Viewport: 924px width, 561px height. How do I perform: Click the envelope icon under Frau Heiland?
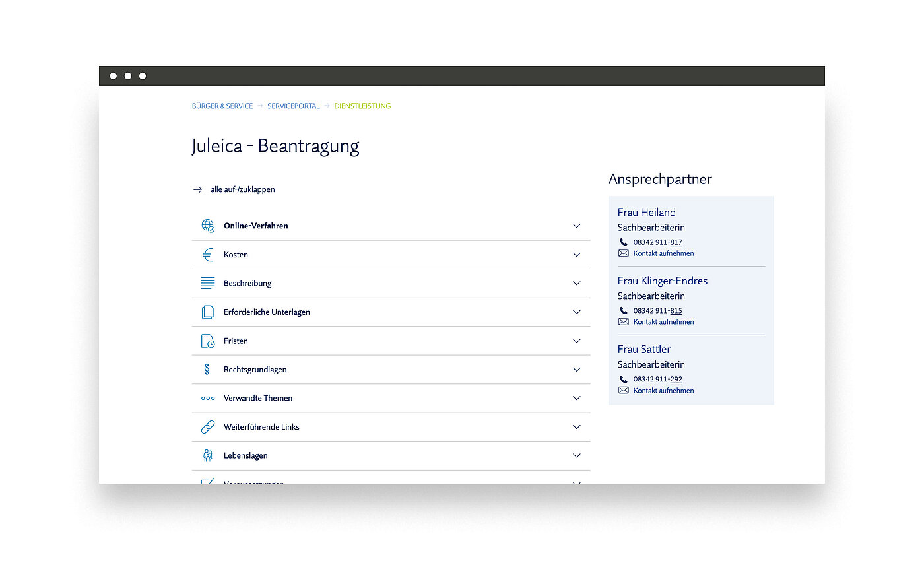[x=624, y=253]
